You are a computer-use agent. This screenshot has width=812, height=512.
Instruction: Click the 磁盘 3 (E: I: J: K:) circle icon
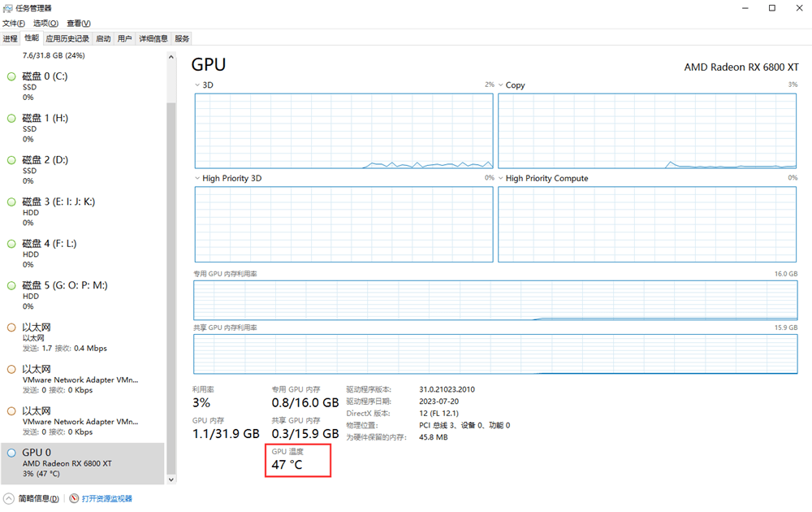pyautogui.click(x=11, y=202)
